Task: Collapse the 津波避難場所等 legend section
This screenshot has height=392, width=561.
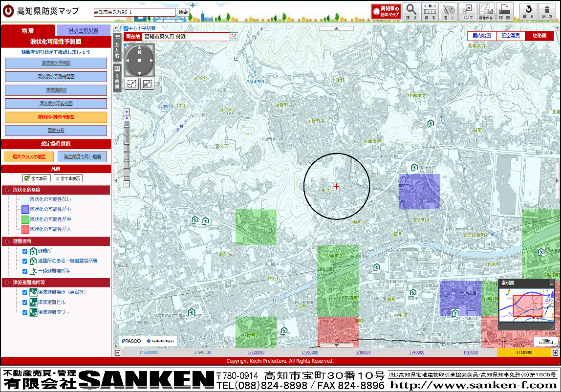Action: (6, 283)
